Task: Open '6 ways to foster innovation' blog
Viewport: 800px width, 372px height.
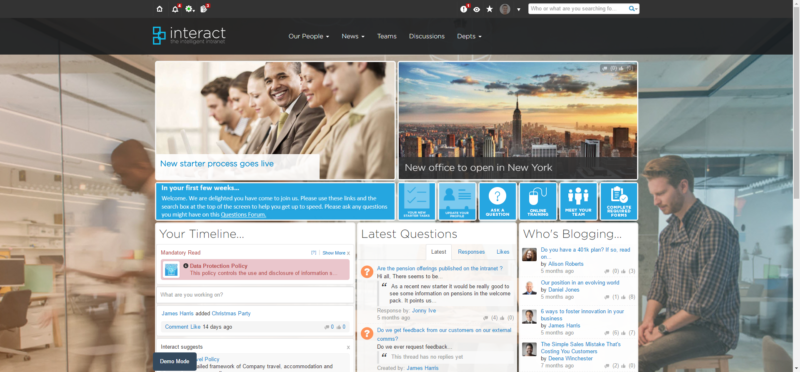Action: [x=582, y=315]
